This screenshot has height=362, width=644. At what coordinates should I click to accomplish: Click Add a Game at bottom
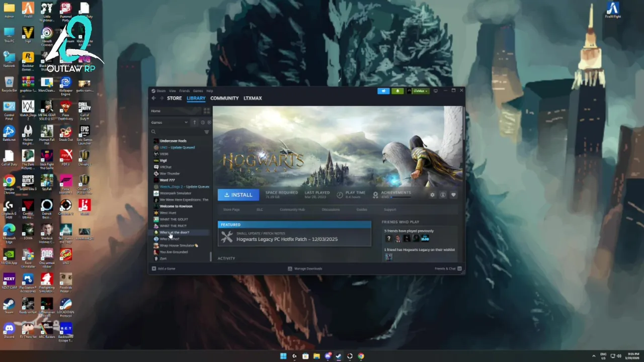[x=164, y=268]
